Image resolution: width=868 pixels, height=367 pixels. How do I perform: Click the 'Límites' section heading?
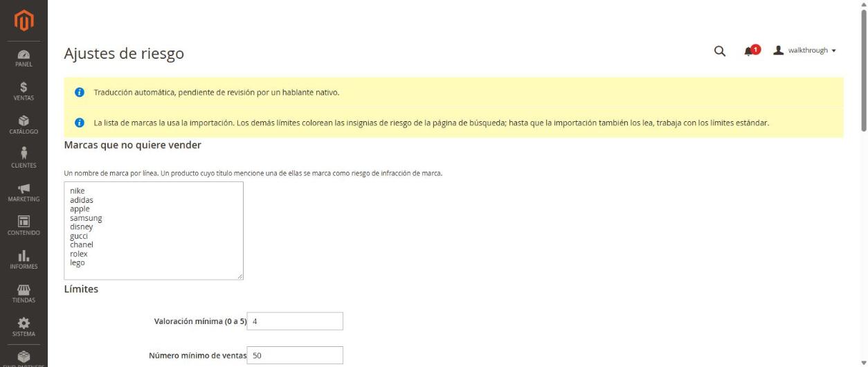(x=81, y=289)
